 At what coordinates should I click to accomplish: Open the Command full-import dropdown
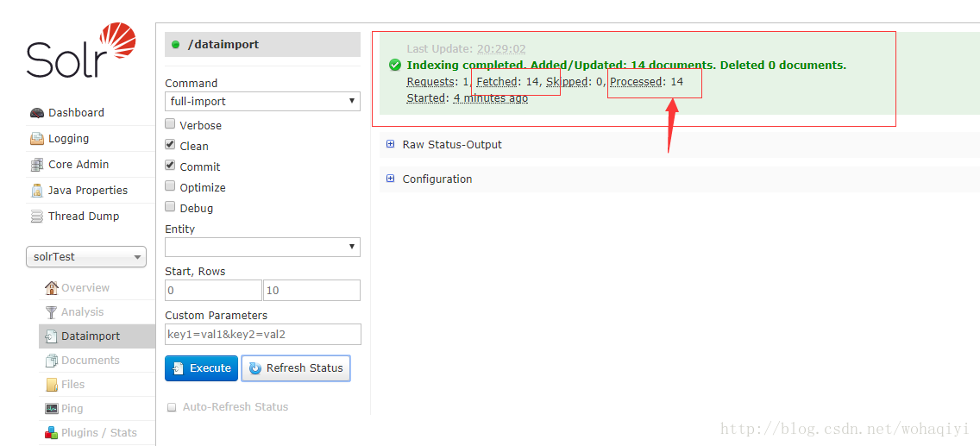262,101
